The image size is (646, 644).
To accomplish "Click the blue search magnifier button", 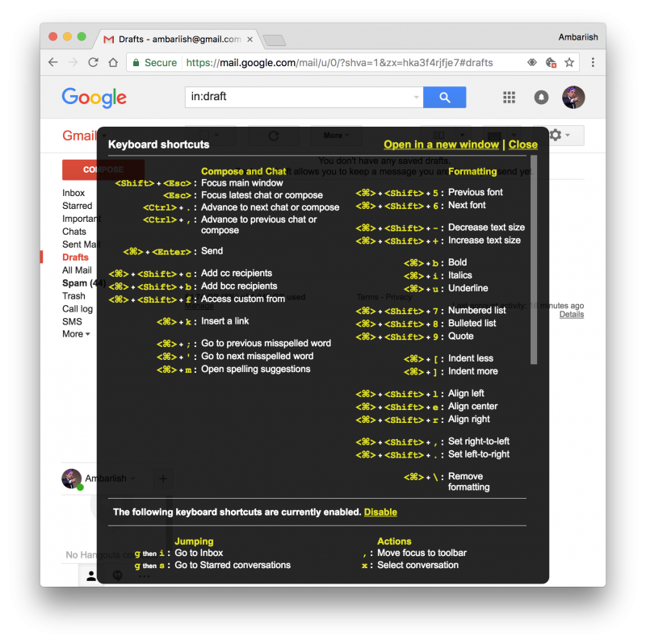I will coord(445,97).
